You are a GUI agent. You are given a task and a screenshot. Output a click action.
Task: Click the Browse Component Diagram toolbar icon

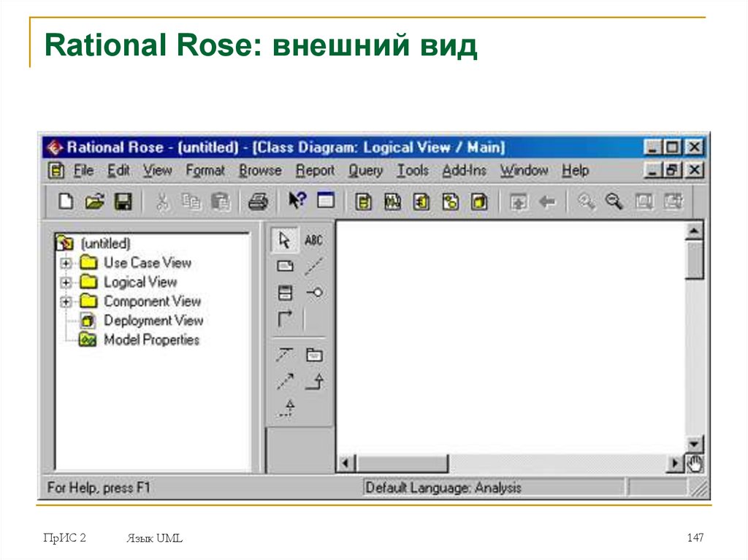pyautogui.click(x=421, y=202)
